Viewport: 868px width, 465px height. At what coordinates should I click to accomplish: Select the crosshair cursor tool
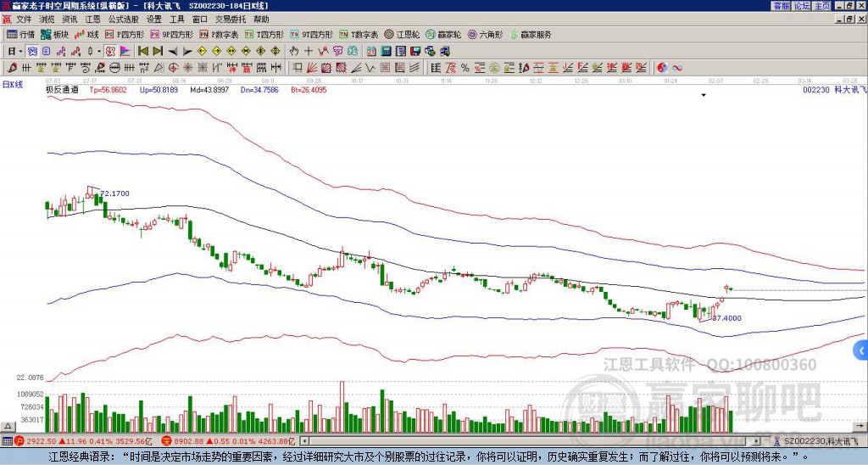coord(309,52)
